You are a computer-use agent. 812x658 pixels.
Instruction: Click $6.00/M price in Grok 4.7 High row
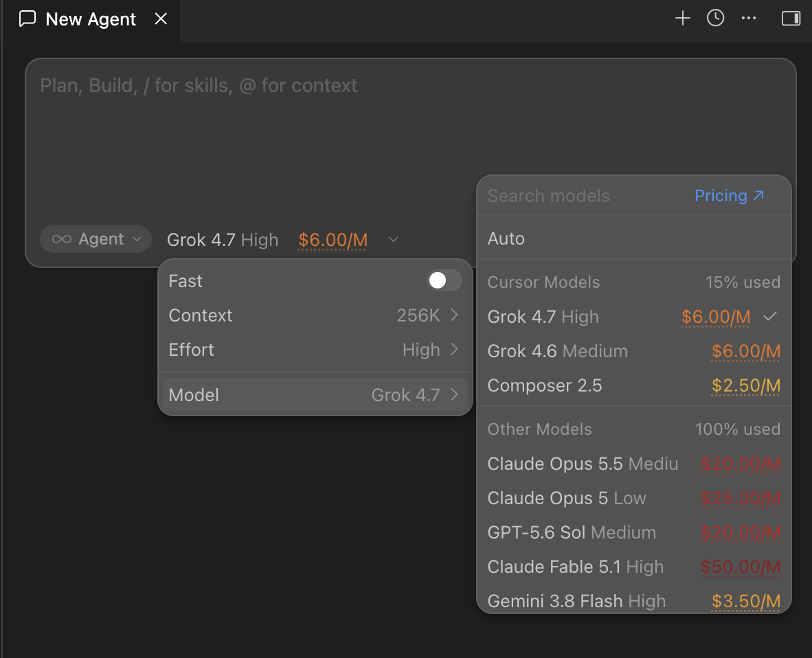point(716,317)
